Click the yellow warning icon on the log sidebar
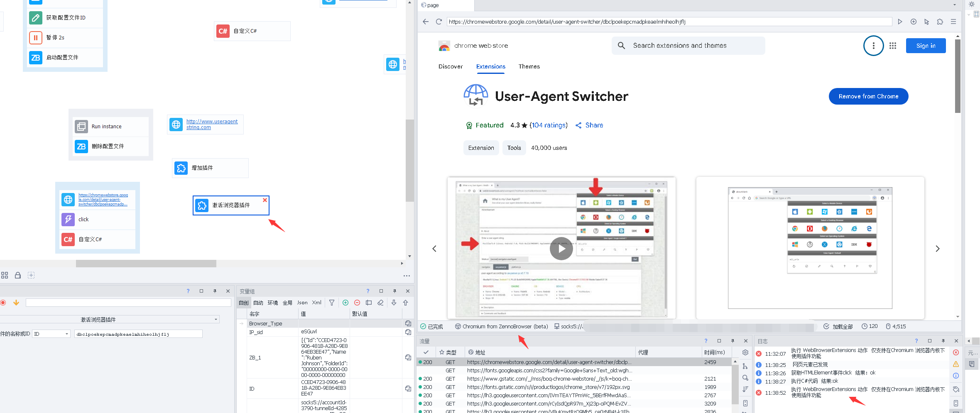980x413 pixels. (956, 364)
